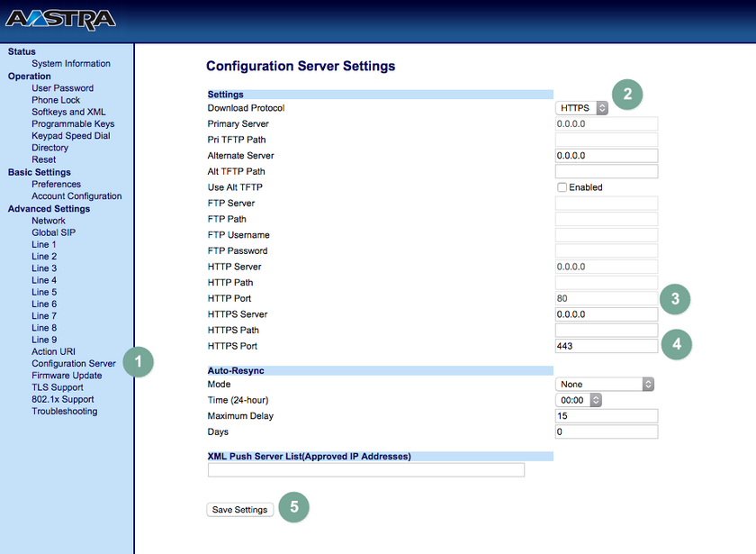The image size is (756, 554).
Task: Open the Download Protocol dropdown
Action: (x=580, y=106)
